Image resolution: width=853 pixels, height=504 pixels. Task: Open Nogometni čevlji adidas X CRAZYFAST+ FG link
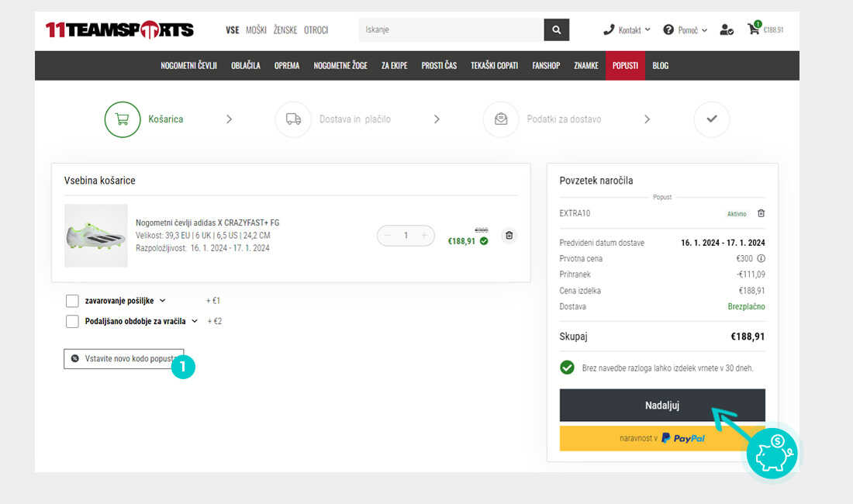click(x=207, y=223)
